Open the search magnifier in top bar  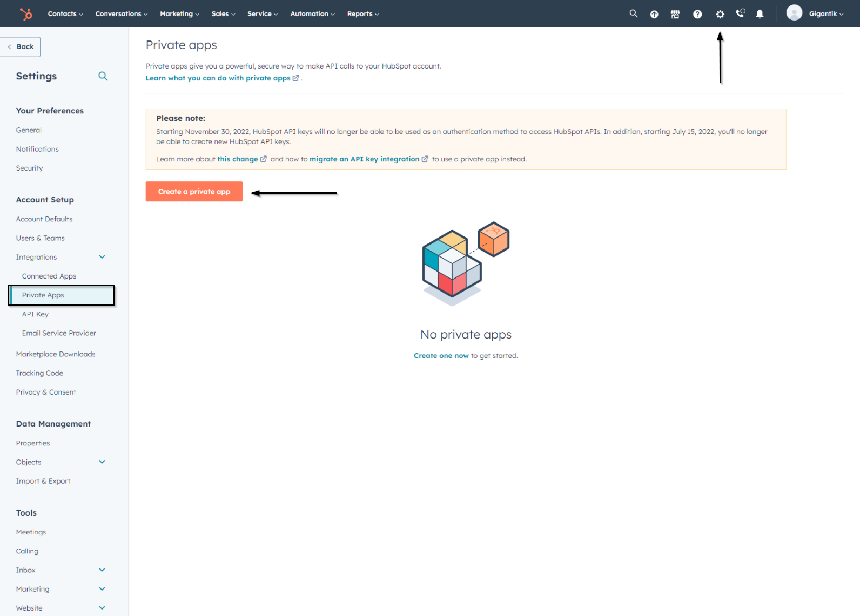633,13
